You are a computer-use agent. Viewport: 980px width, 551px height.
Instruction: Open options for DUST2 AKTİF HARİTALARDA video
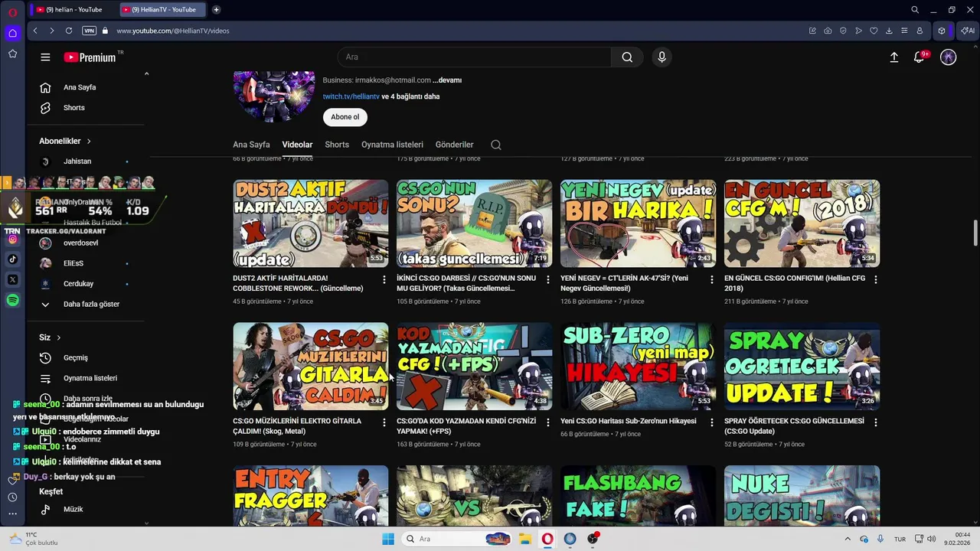click(x=384, y=279)
